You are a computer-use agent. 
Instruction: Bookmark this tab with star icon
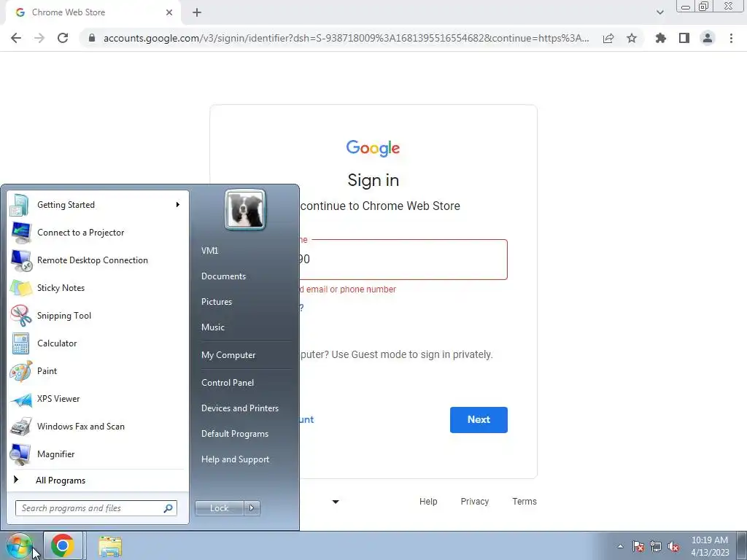click(x=632, y=38)
